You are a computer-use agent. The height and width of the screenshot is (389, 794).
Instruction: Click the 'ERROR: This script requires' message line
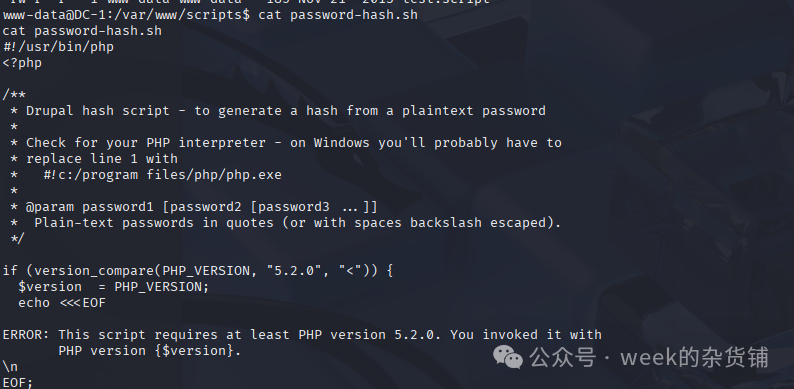pos(302,335)
